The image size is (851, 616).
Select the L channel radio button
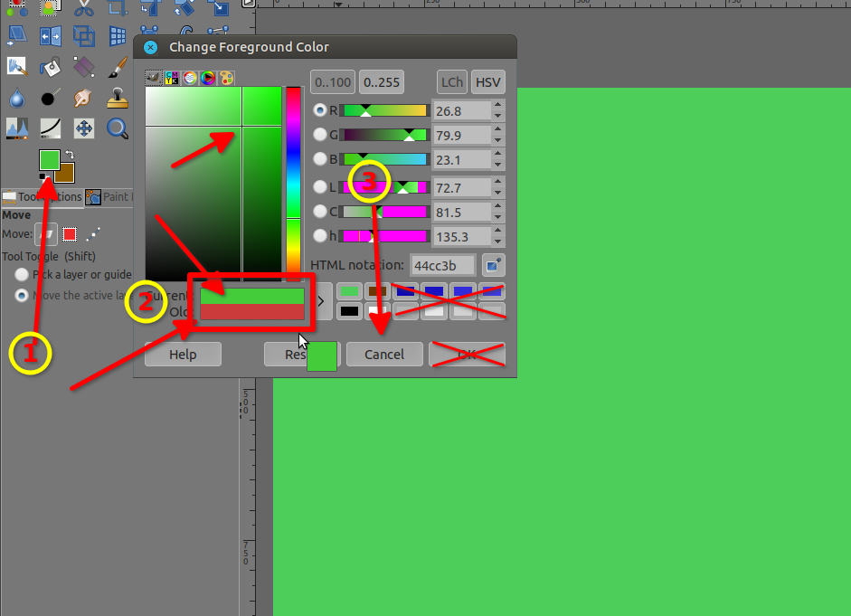coord(320,187)
